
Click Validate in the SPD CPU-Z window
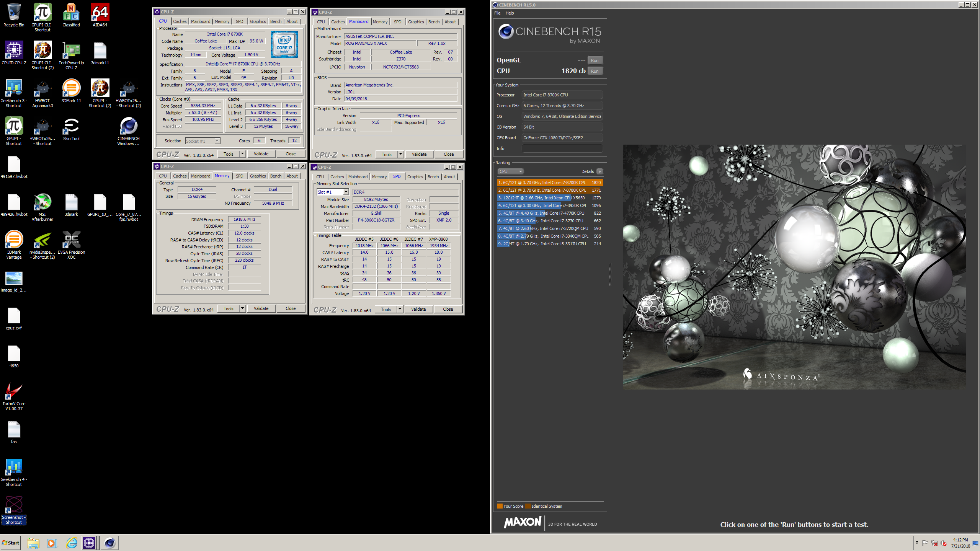(418, 309)
